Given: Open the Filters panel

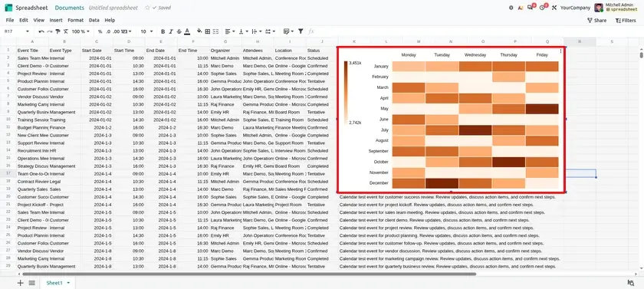Looking at the screenshot, I should coord(625,20).
